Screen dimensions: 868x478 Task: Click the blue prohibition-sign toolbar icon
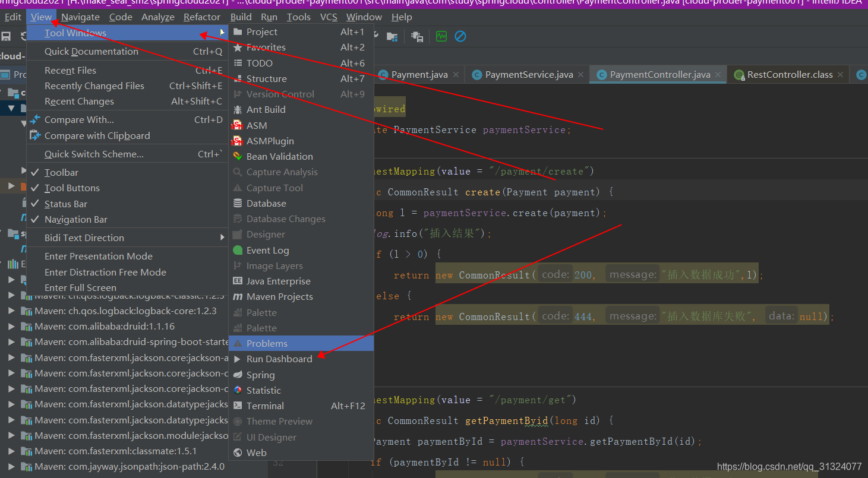coord(460,36)
